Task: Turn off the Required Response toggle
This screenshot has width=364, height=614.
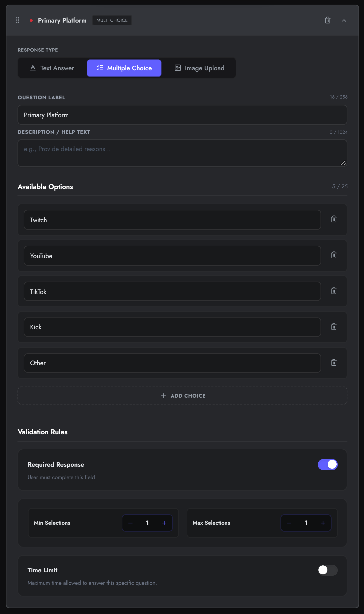Action: click(327, 465)
